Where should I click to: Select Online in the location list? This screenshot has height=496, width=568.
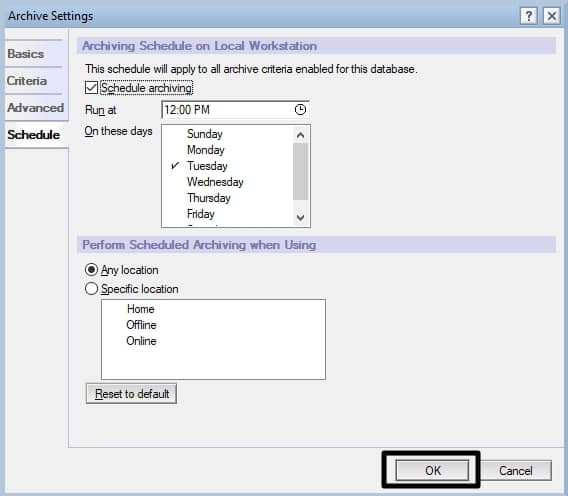(141, 341)
